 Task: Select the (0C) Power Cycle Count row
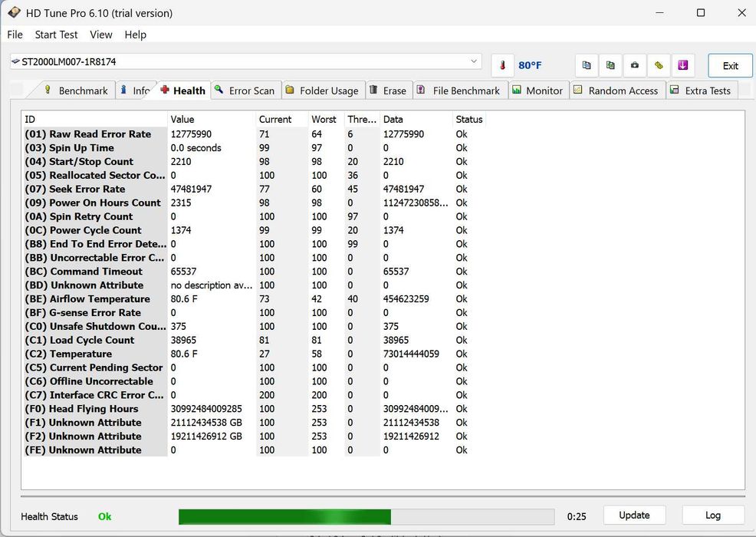pos(254,230)
